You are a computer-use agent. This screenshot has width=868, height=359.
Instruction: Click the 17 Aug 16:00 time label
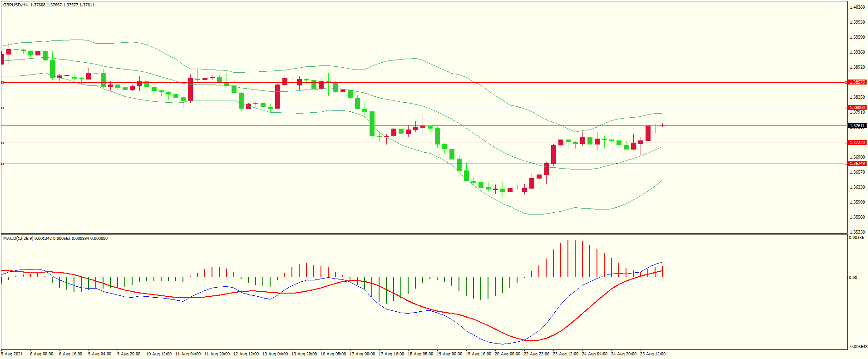coord(391,354)
